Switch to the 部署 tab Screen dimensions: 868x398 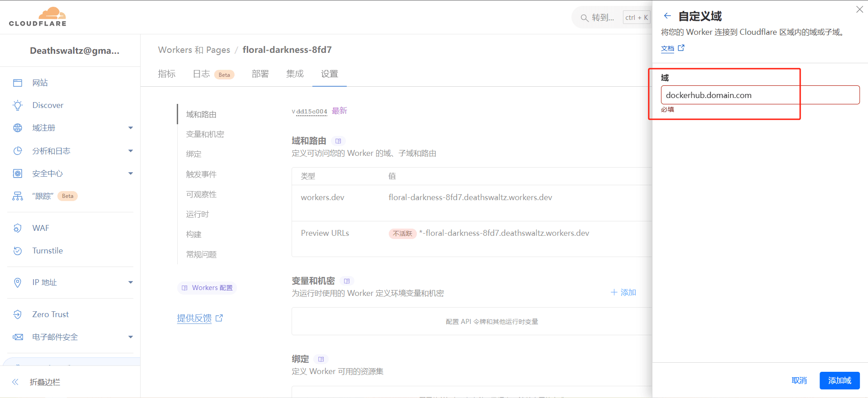click(260, 74)
